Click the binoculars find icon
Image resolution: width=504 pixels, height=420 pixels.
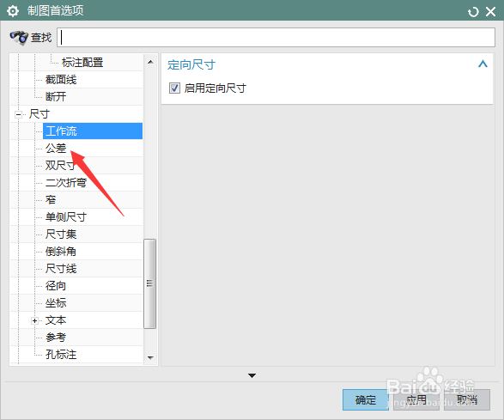[x=19, y=38]
